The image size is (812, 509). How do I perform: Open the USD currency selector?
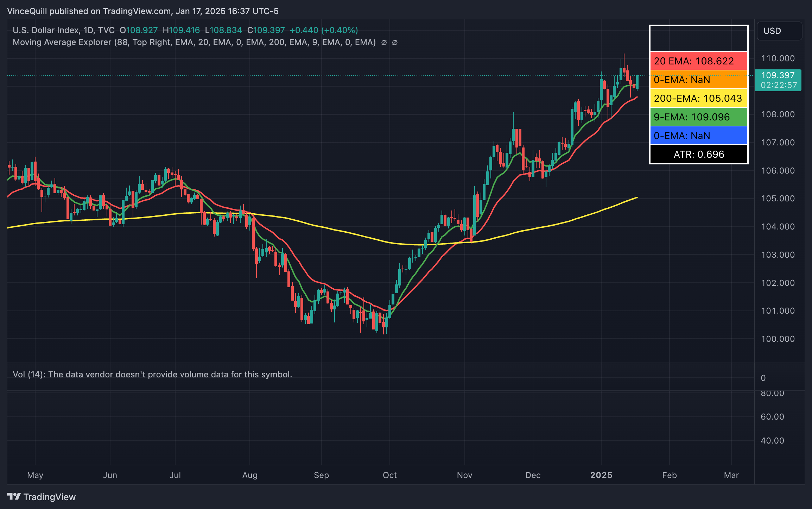point(779,31)
